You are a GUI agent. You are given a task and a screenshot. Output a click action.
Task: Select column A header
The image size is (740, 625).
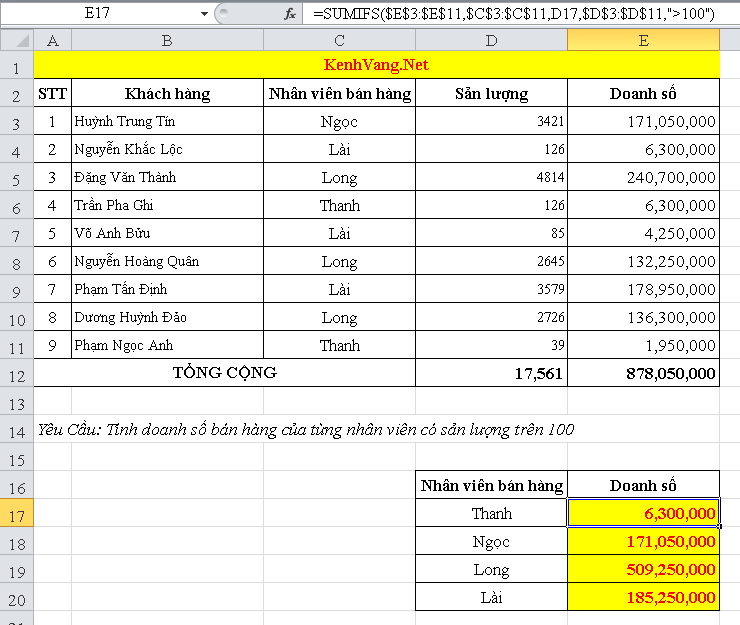point(52,41)
